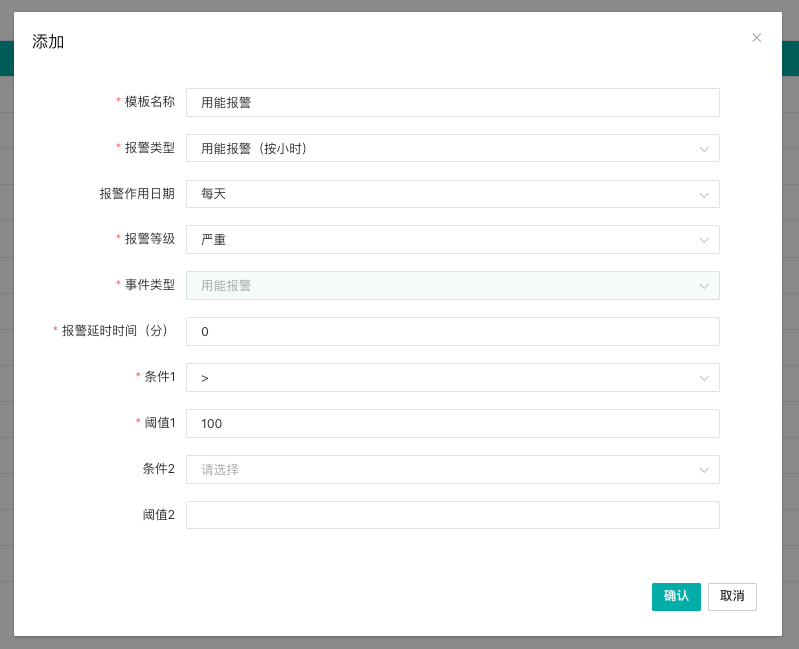Image resolution: width=799 pixels, height=649 pixels.
Task: Click the chevron arrow in 条件1 field
Action: pos(704,378)
